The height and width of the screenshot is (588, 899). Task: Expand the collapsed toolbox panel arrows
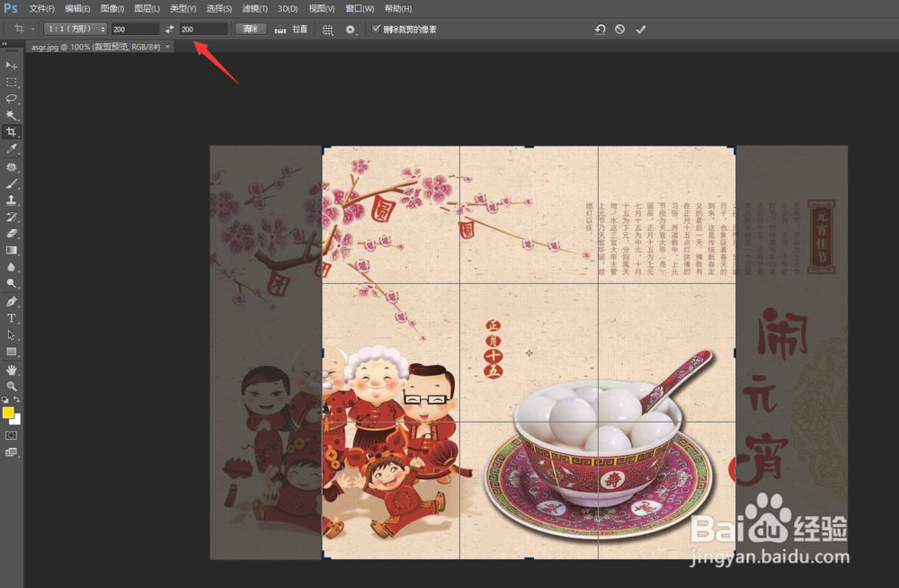pos(4,43)
